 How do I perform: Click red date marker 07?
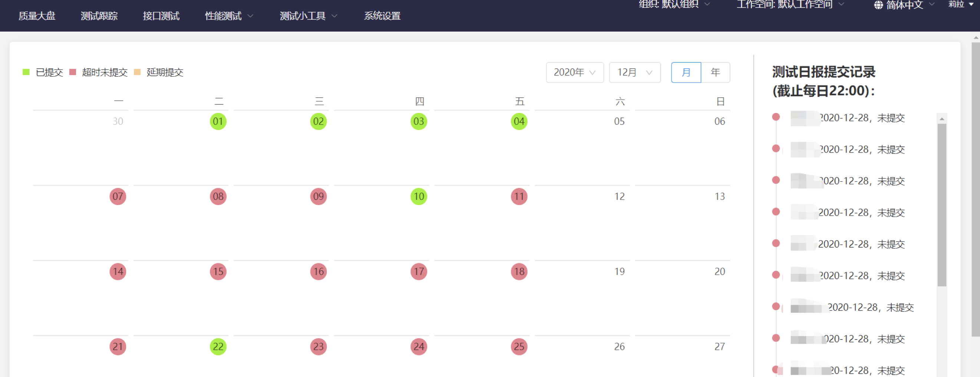118,196
